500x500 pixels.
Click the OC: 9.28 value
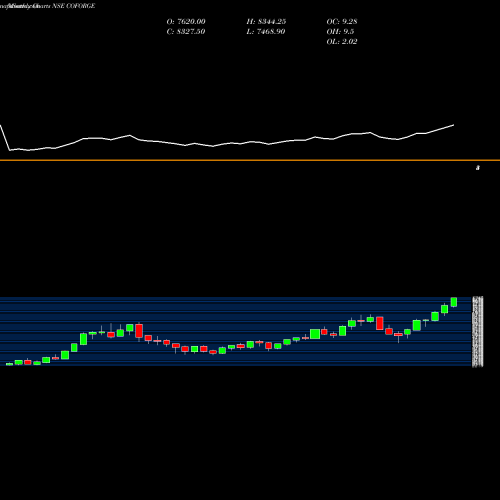tap(342, 22)
